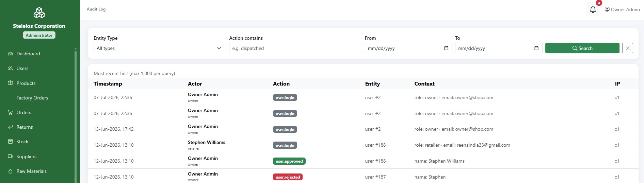The width and height of the screenshot is (644, 183).
Task: Click the Stephen Williams actor name
Action: [207, 142]
